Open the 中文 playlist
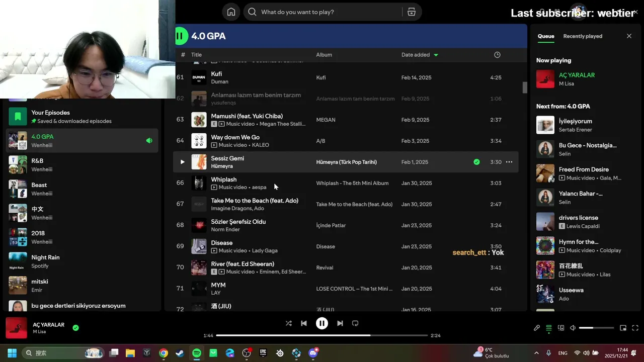 (82, 213)
